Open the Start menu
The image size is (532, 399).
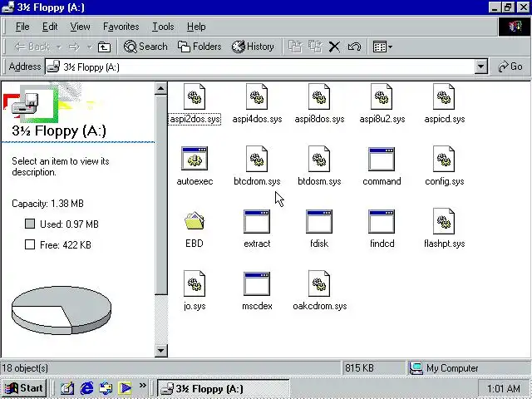(24, 388)
